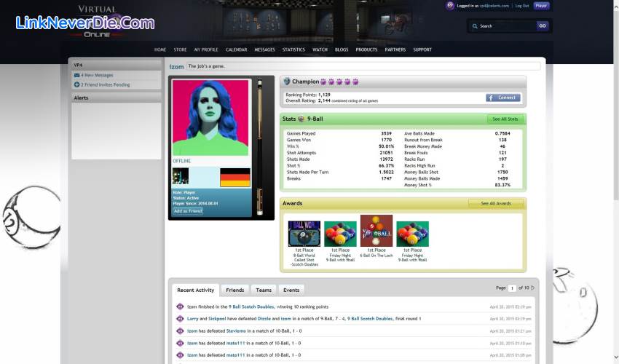
Task: Click the pool cue image
Action: 260,147
